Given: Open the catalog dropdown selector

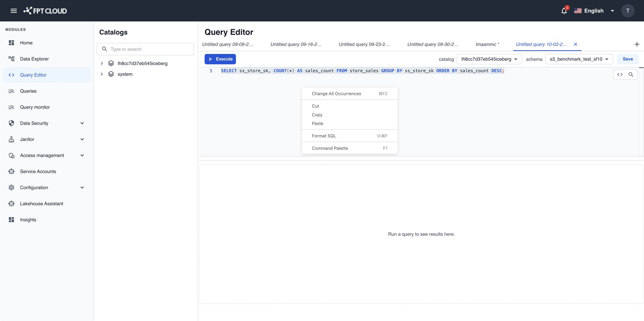Looking at the screenshot, I should [489, 59].
